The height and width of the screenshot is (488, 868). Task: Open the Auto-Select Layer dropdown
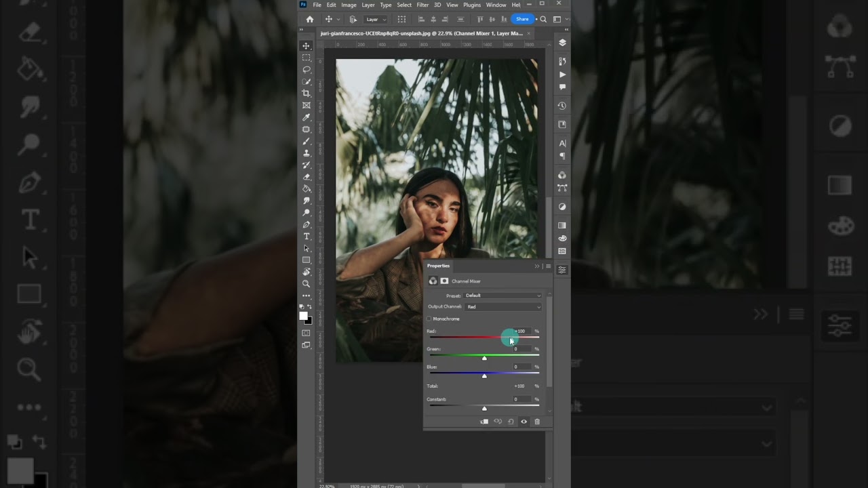[x=376, y=20]
